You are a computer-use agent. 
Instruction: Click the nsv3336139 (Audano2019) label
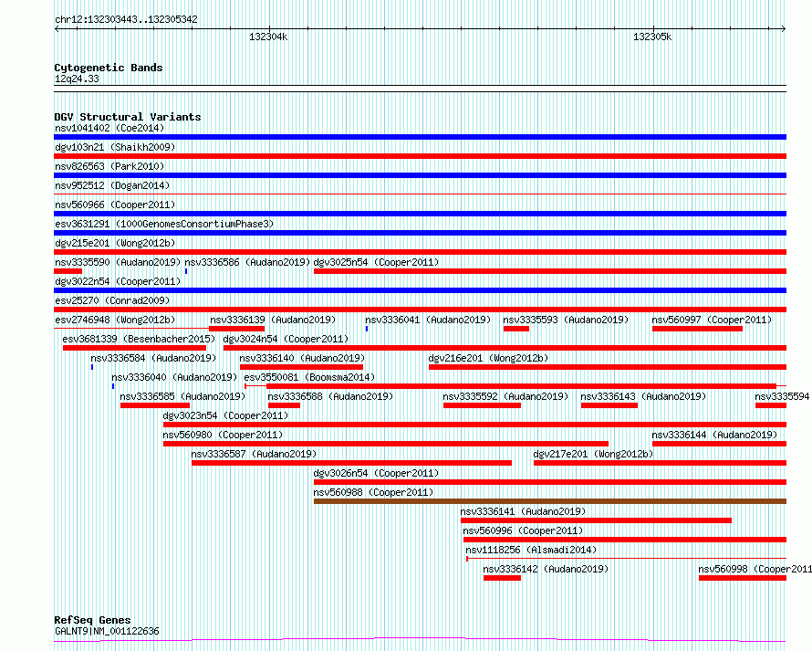[273, 320]
